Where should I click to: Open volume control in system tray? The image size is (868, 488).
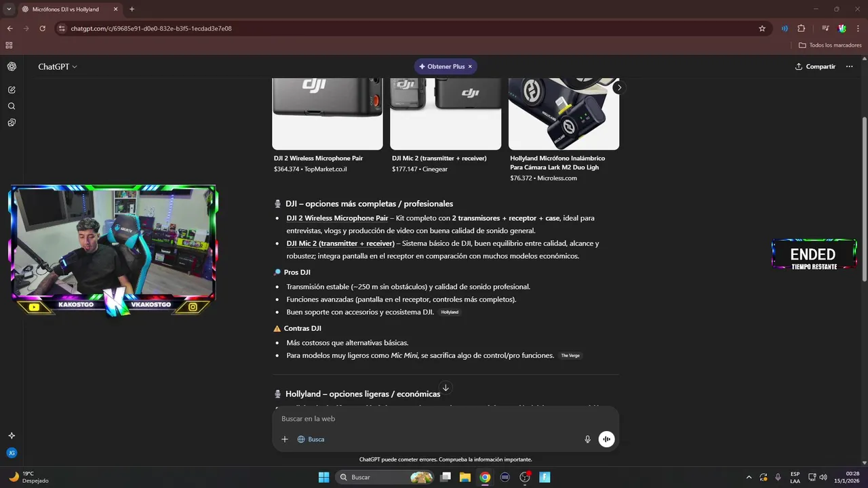click(x=823, y=477)
